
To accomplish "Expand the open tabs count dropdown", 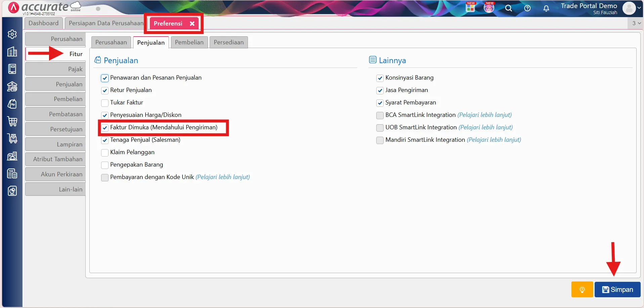I will point(636,23).
